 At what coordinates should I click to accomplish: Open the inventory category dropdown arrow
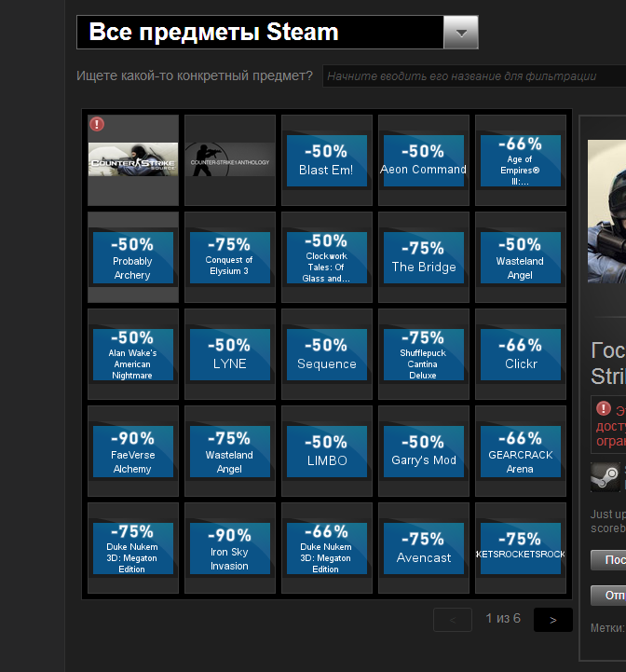(460, 33)
